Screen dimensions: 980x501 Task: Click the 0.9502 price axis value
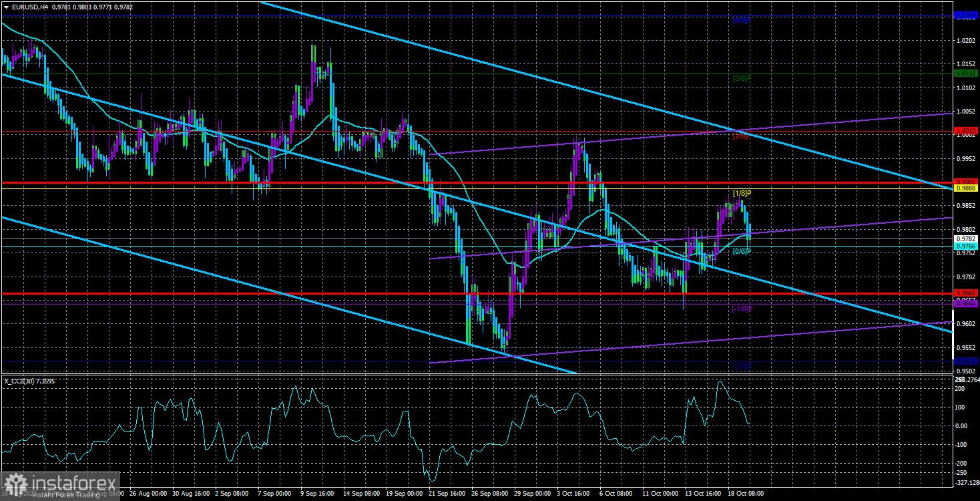[966, 371]
